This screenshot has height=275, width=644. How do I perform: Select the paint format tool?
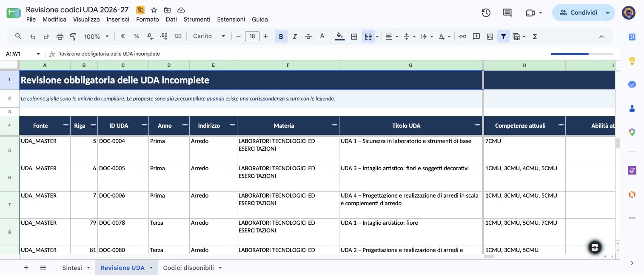click(73, 37)
